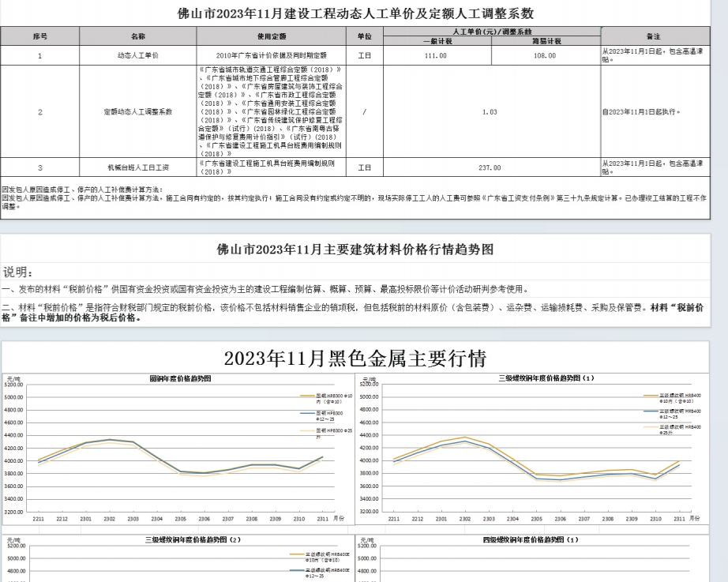Select the 序号 column header
This screenshot has height=582, width=728.
coord(40,36)
